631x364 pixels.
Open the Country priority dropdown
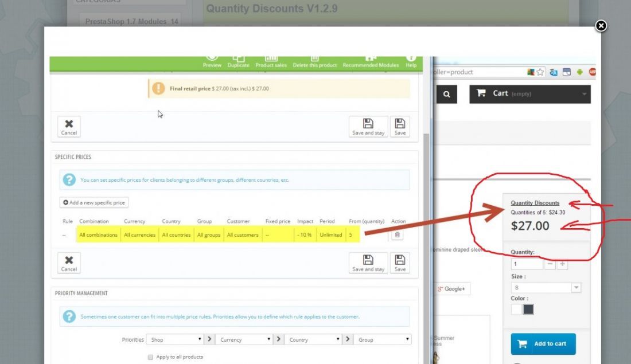(x=313, y=339)
